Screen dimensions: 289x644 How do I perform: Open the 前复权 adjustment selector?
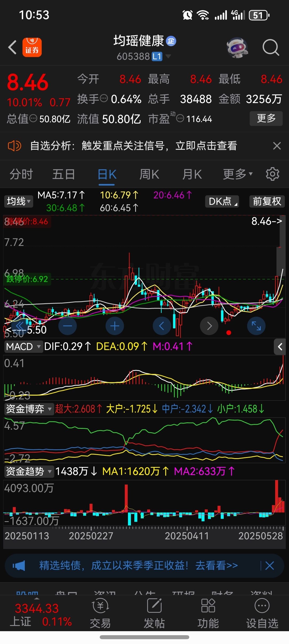[x=267, y=201]
